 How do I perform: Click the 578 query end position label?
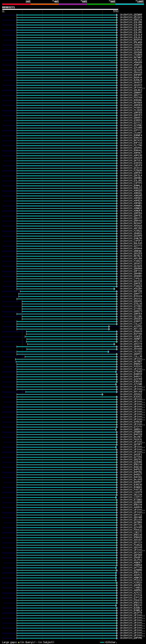[115, 11]
